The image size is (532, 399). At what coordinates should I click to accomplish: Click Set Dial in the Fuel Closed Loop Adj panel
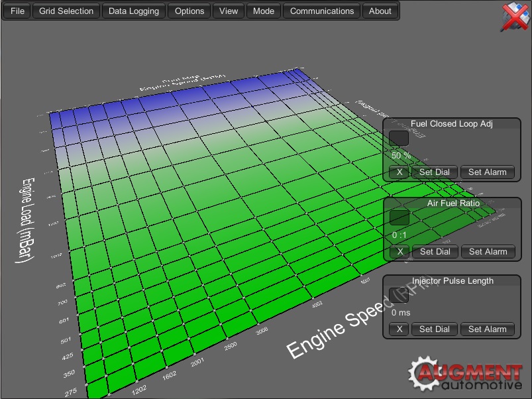click(435, 172)
